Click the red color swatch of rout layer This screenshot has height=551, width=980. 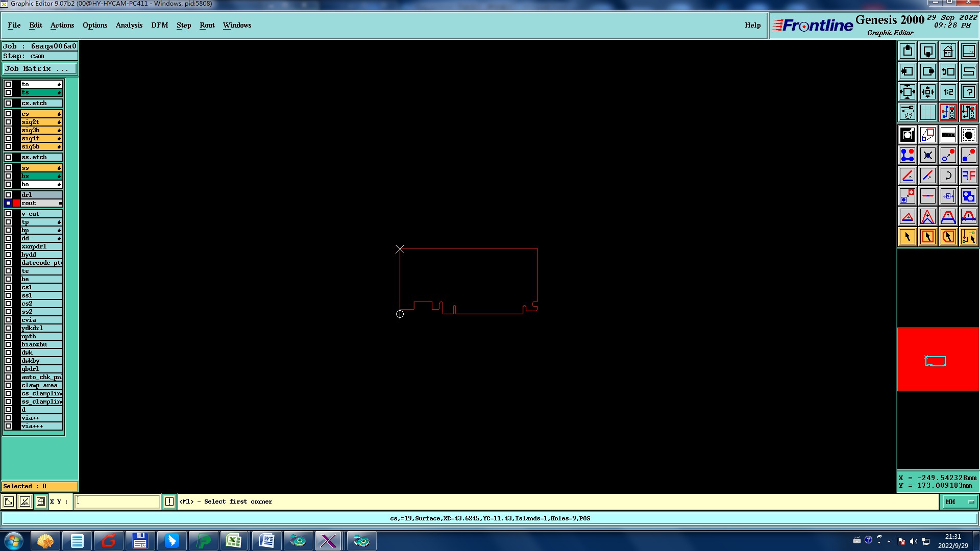pos(16,203)
